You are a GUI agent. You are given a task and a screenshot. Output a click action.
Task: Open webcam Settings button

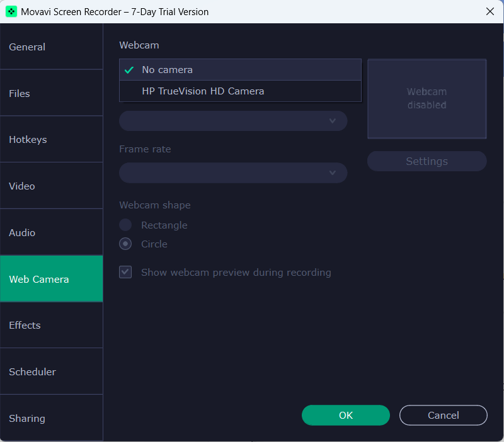click(427, 161)
